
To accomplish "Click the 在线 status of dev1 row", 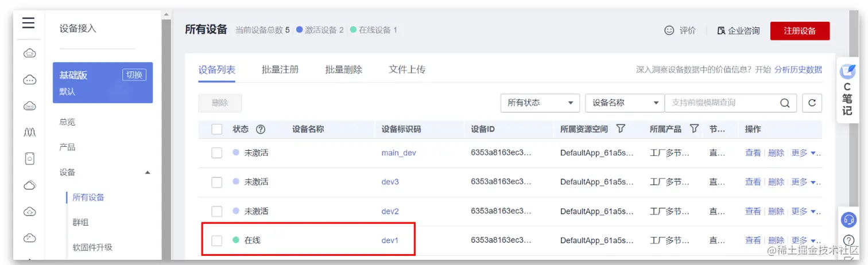I will point(247,240).
